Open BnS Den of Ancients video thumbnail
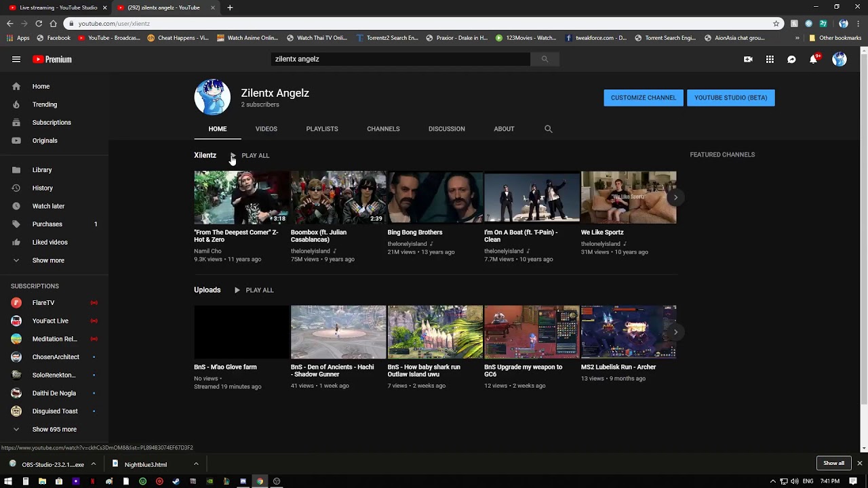The image size is (868, 488). click(338, 331)
